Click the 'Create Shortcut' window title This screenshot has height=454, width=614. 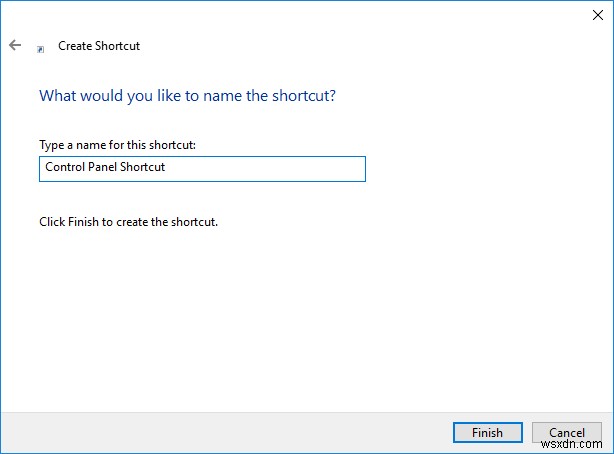click(x=99, y=46)
